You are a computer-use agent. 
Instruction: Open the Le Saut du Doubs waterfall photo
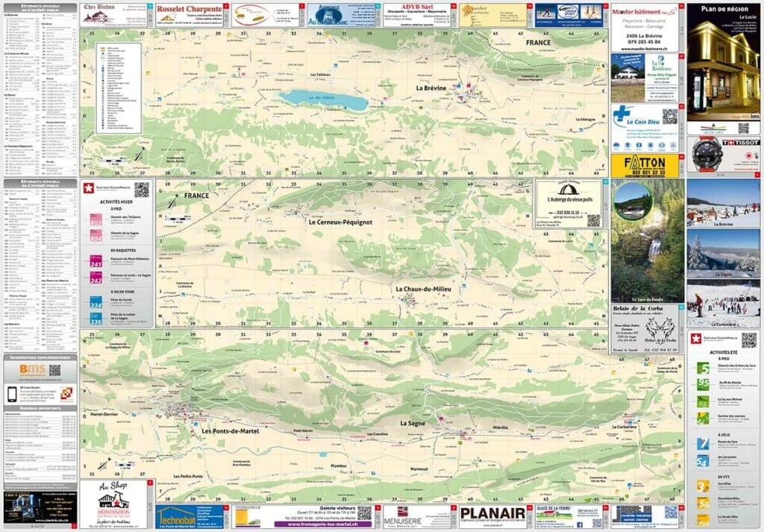648,241
